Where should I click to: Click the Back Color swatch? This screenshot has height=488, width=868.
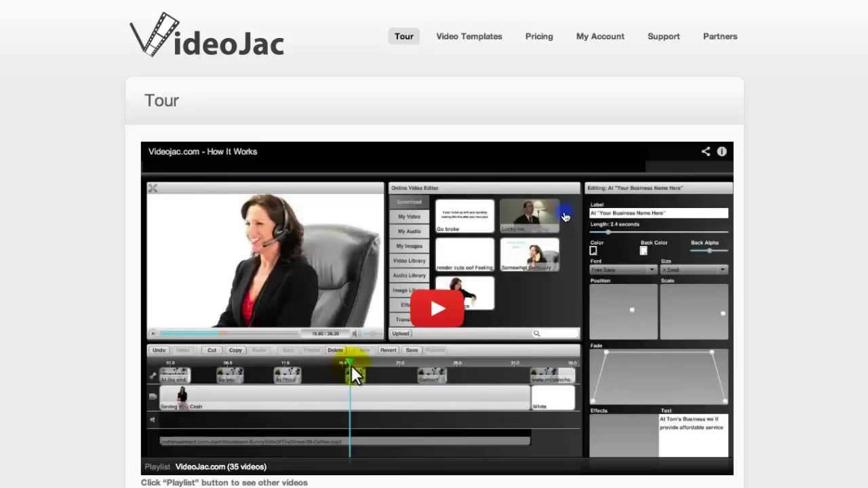tap(644, 251)
